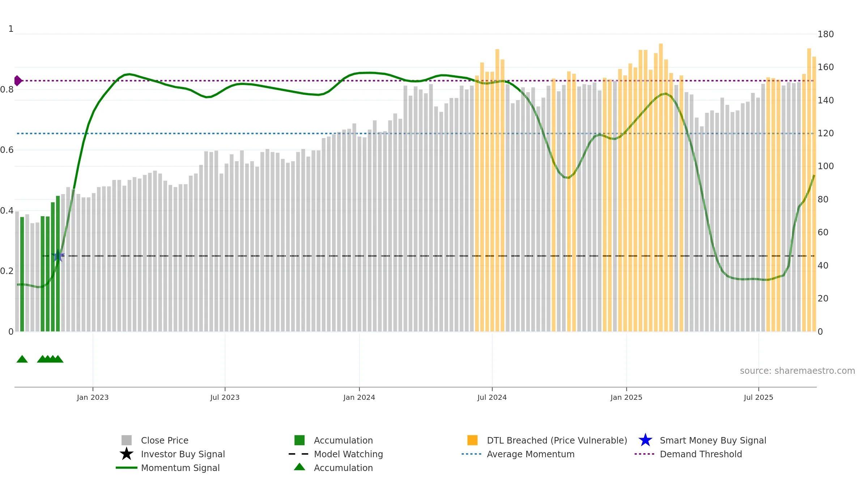Toggle the Momentum Signal legend line
Screen dimensions: 868x488
click(167, 468)
